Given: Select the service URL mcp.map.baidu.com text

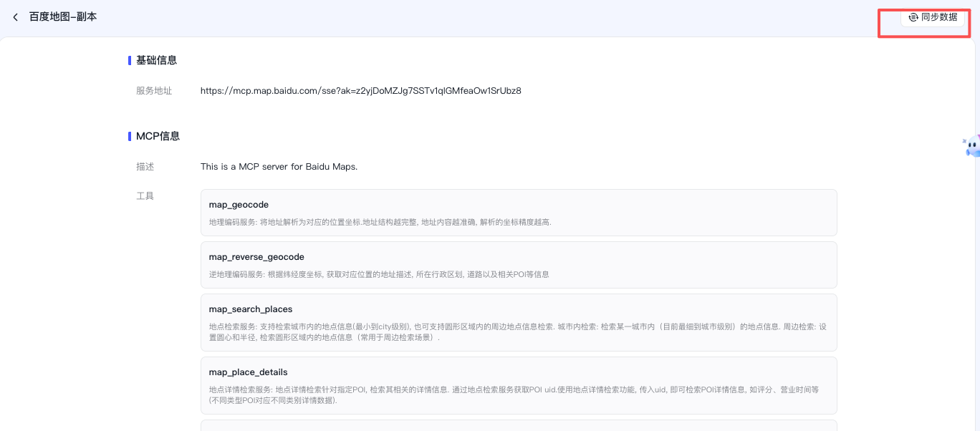Looking at the screenshot, I should coord(361,91).
